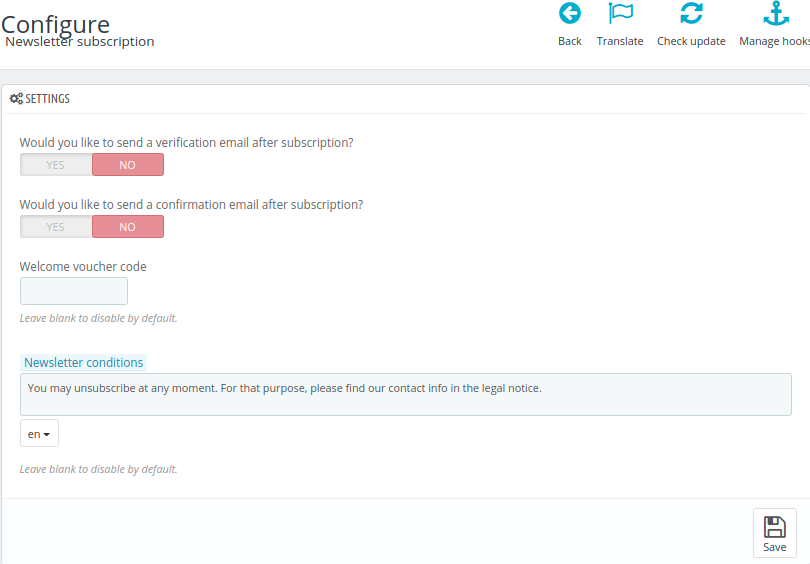The width and height of the screenshot is (810, 564).
Task: Click the Back arrow icon
Action: coord(570,13)
